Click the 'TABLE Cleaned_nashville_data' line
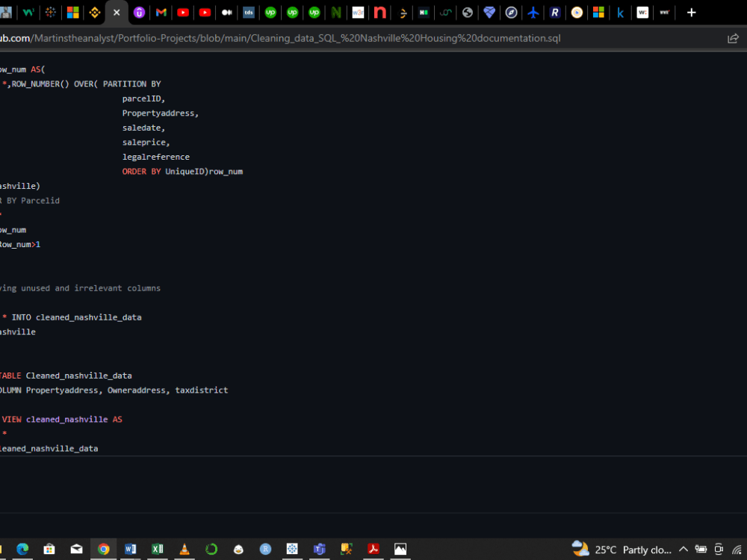The image size is (747, 560). [66, 376]
